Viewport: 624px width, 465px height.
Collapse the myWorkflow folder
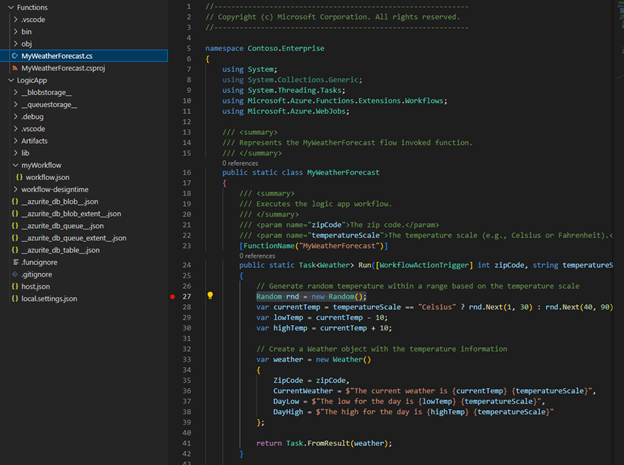tap(13, 164)
